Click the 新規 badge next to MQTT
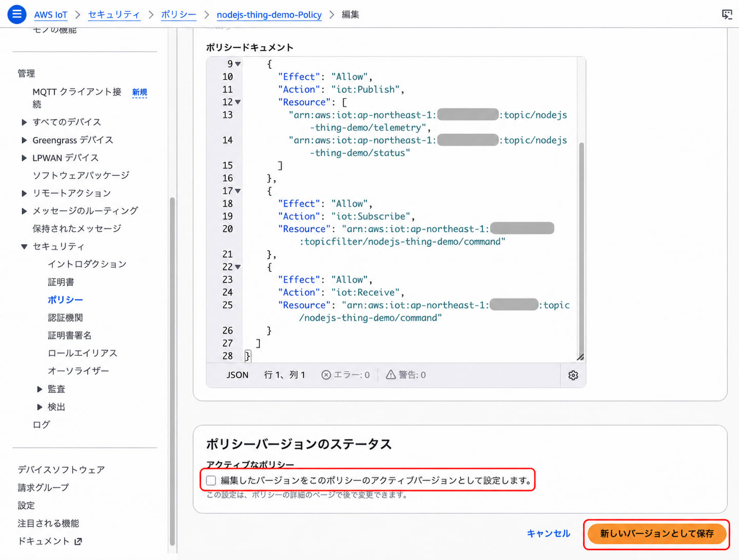Screen dimensions: 739x560 coord(139,92)
